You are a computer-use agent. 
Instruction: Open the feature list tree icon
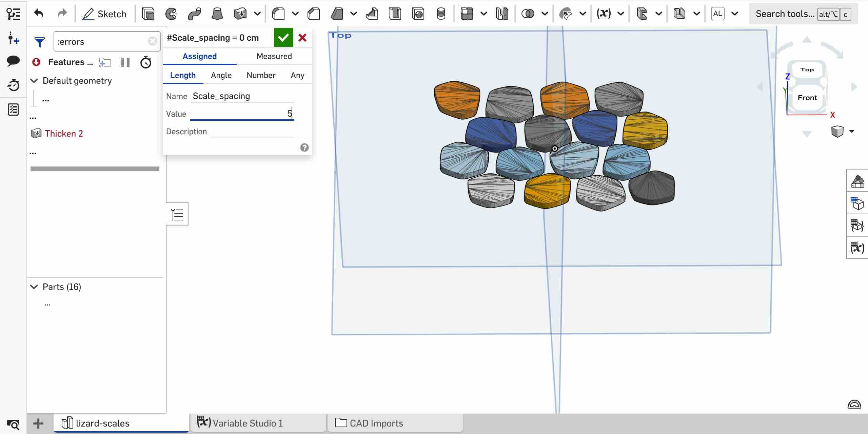pyautogui.click(x=13, y=14)
